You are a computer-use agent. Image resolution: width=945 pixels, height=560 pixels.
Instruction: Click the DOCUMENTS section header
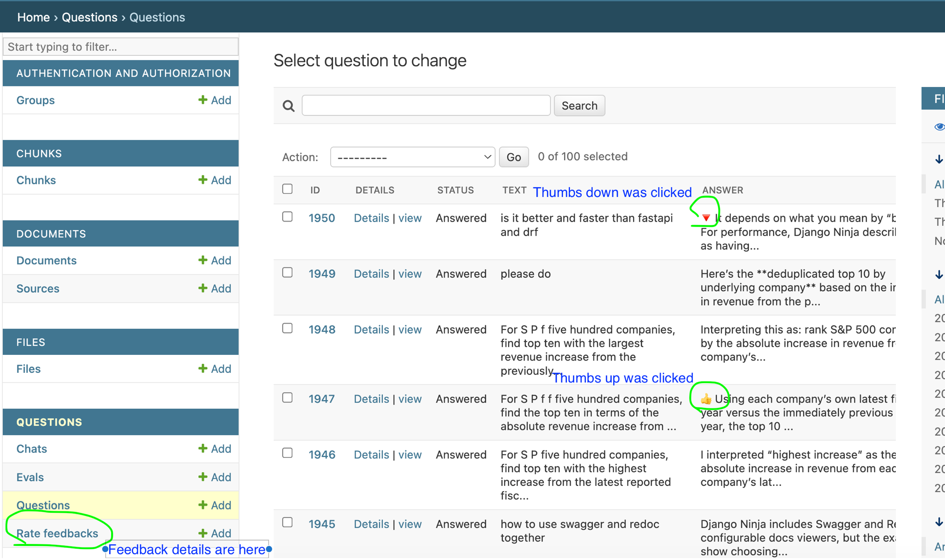coord(120,234)
